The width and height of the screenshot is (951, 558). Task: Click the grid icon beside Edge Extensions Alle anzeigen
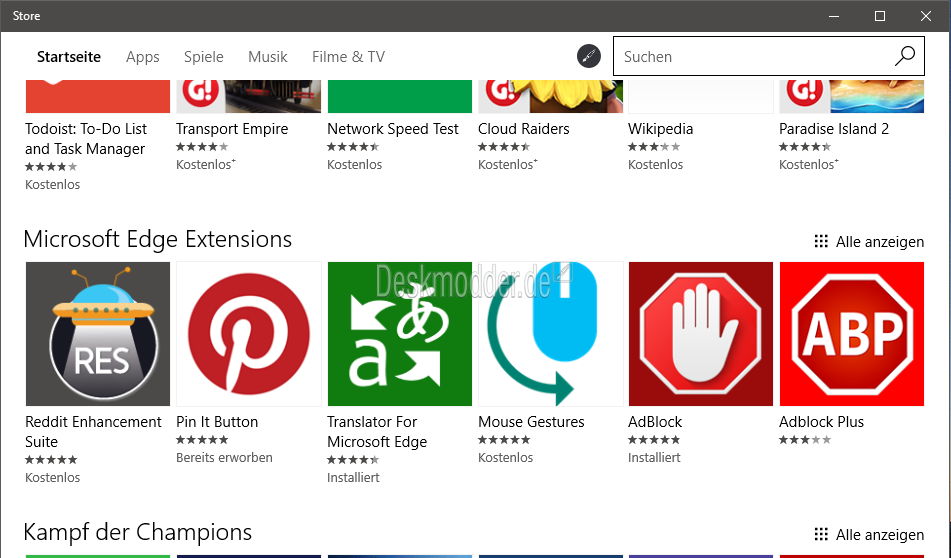821,241
